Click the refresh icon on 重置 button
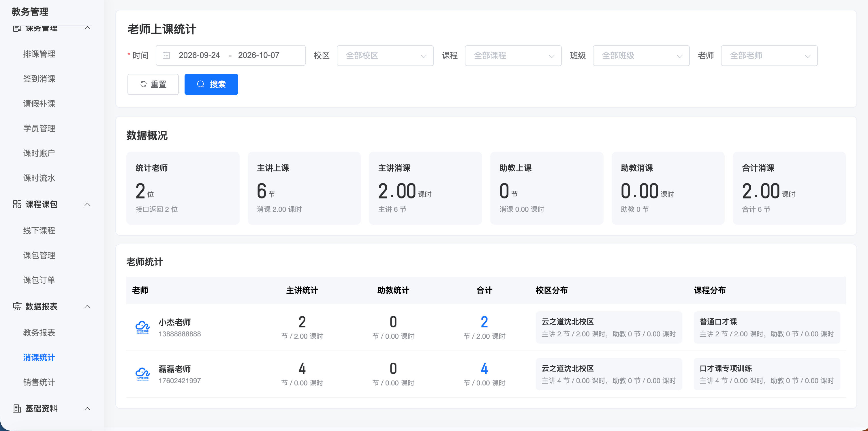 tap(144, 84)
